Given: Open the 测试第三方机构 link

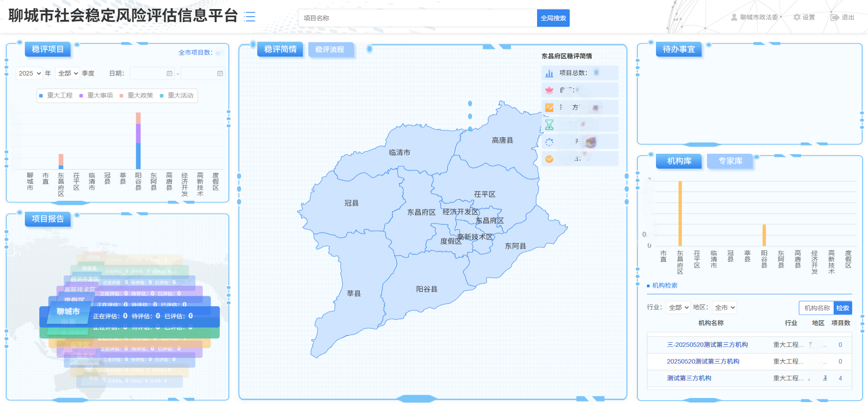Looking at the screenshot, I should pos(688,379).
